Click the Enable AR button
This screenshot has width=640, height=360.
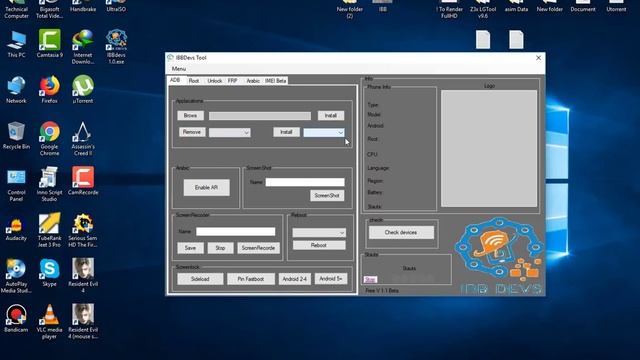tap(207, 187)
